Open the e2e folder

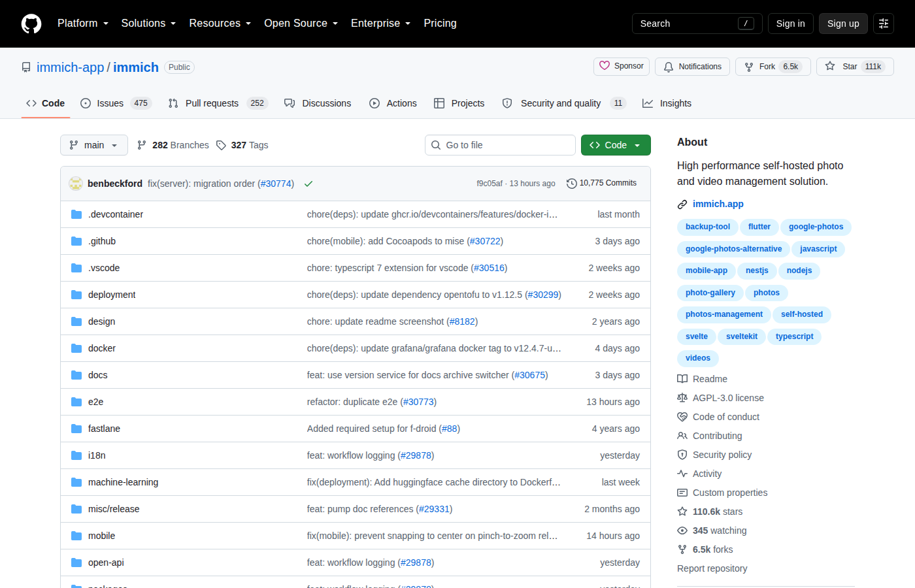pos(95,402)
